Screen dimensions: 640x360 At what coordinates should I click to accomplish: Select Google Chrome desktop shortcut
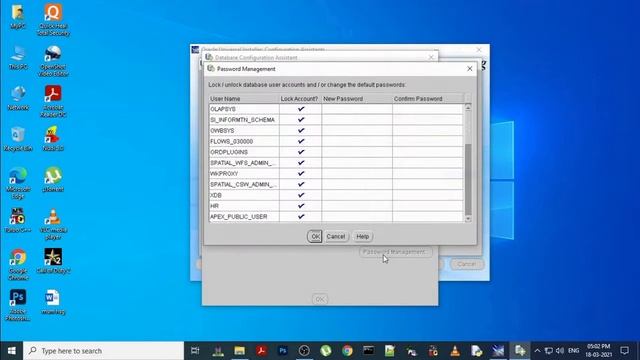click(x=18, y=264)
